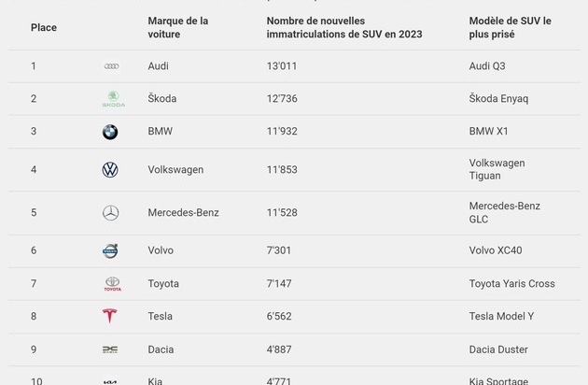The height and width of the screenshot is (385, 588).
Task: Click the Volkswagen VW logo
Action: (110, 170)
